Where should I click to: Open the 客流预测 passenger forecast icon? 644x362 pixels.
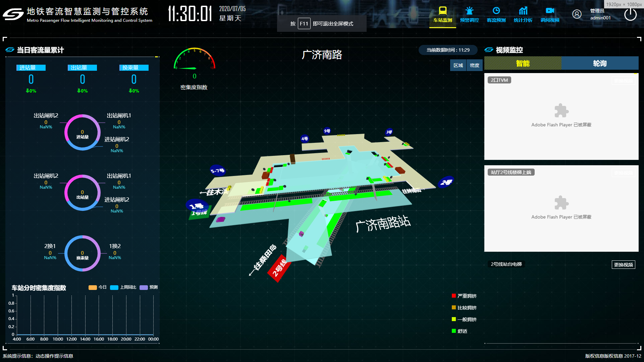click(496, 11)
